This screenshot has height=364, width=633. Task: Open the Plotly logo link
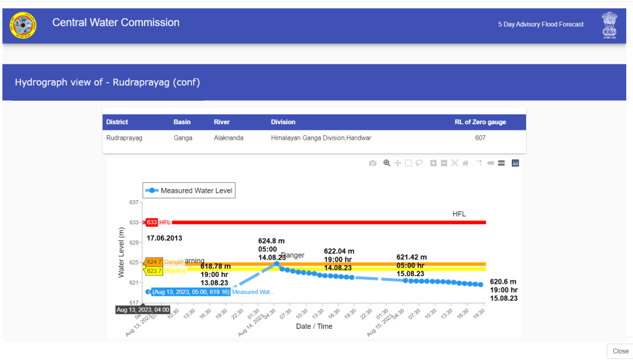(x=515, y=163)
